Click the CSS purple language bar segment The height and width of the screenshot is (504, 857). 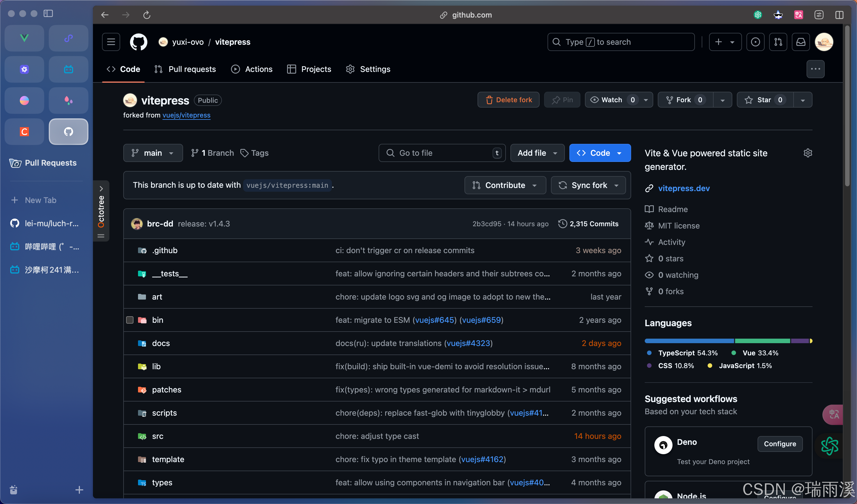click(800, 341)
